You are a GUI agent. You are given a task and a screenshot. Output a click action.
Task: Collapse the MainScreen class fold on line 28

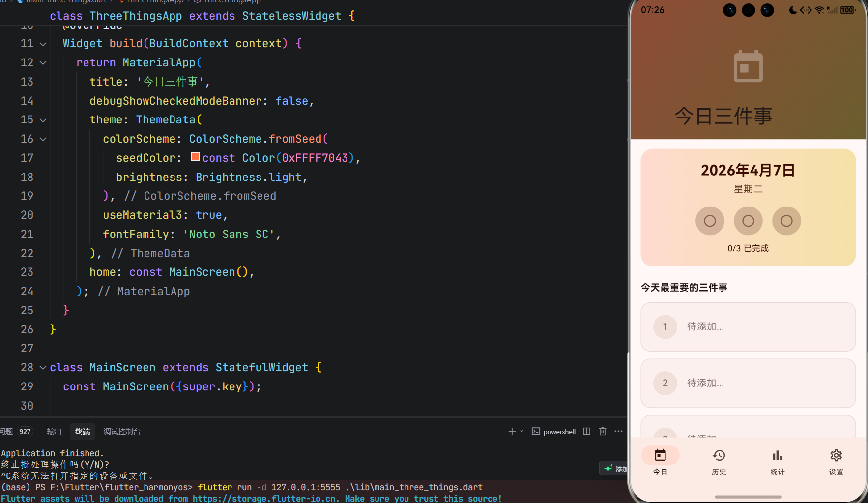click(x=43, y=368)
